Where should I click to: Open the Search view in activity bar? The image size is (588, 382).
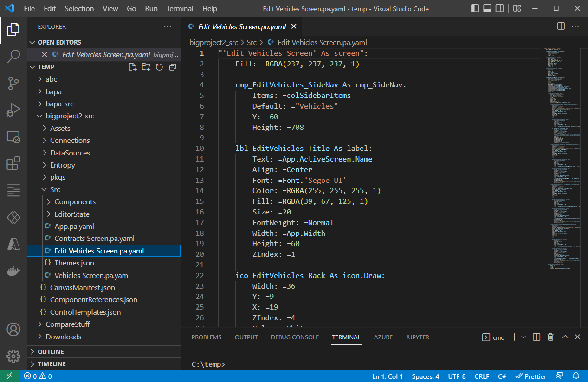pyautogui.click(x=13, y=57)
